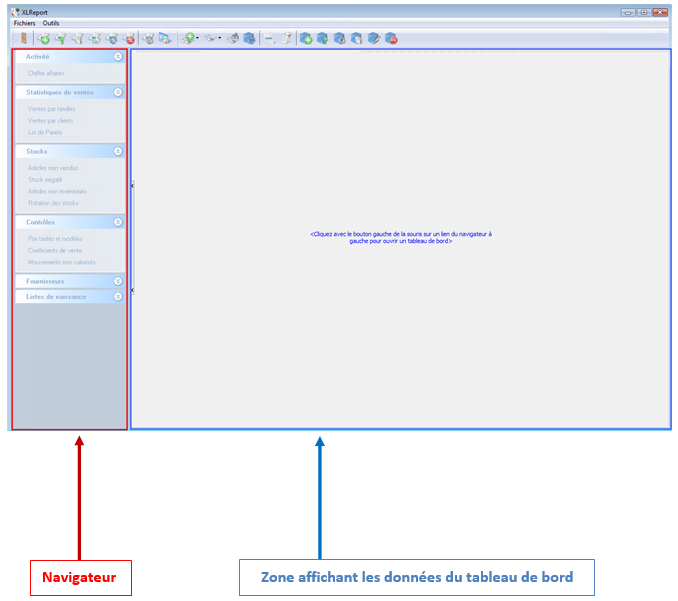This screenshot has height=601, width=678.
Task: Click the blue cube with green plus icon
Action: click(306, 39)
